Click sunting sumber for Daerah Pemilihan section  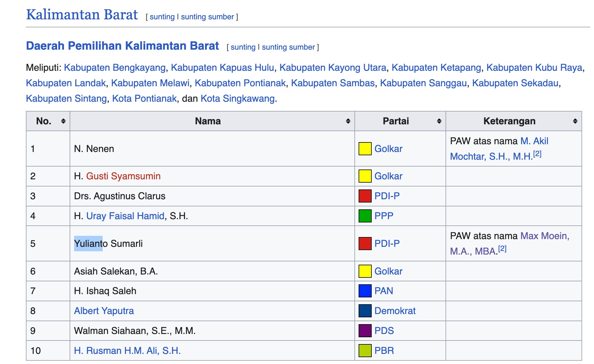point(288,47)
